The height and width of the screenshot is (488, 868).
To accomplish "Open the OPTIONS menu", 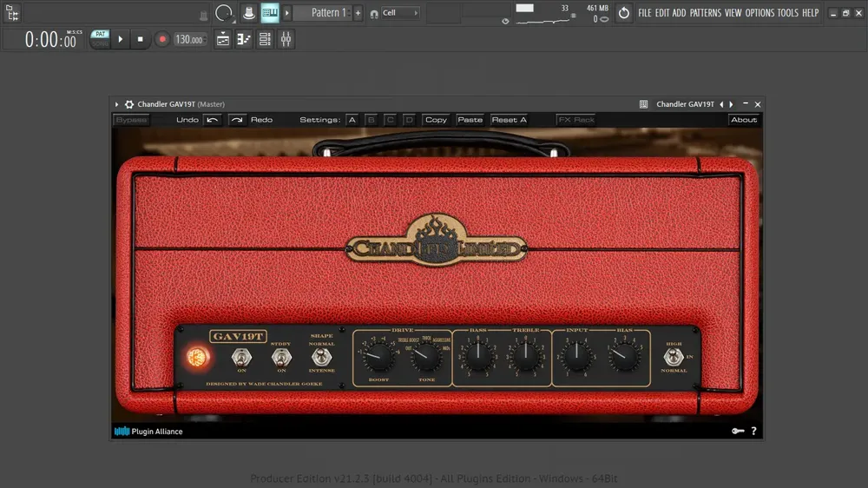I will coord(759,13).
